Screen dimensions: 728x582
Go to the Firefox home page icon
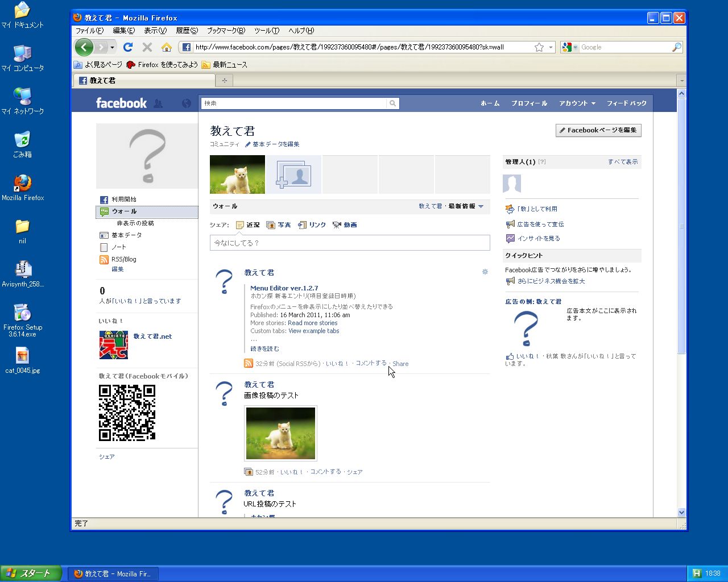[167, 47]
